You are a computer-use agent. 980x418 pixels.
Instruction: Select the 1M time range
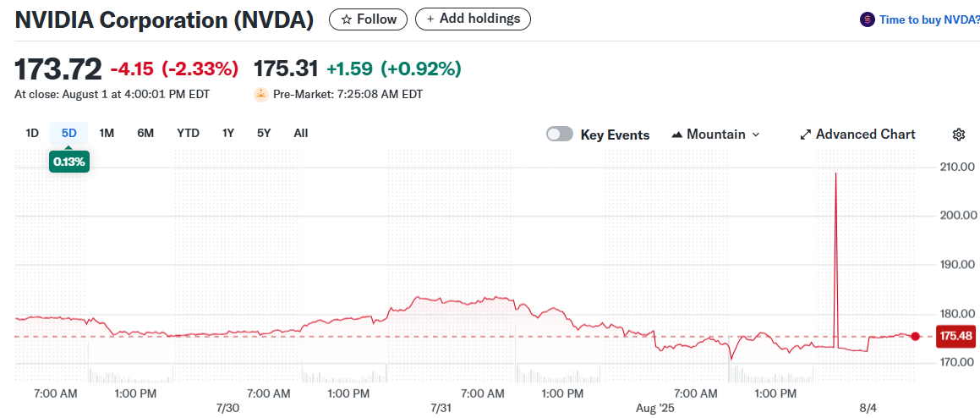pyautogui.click(x=107, y=133)
